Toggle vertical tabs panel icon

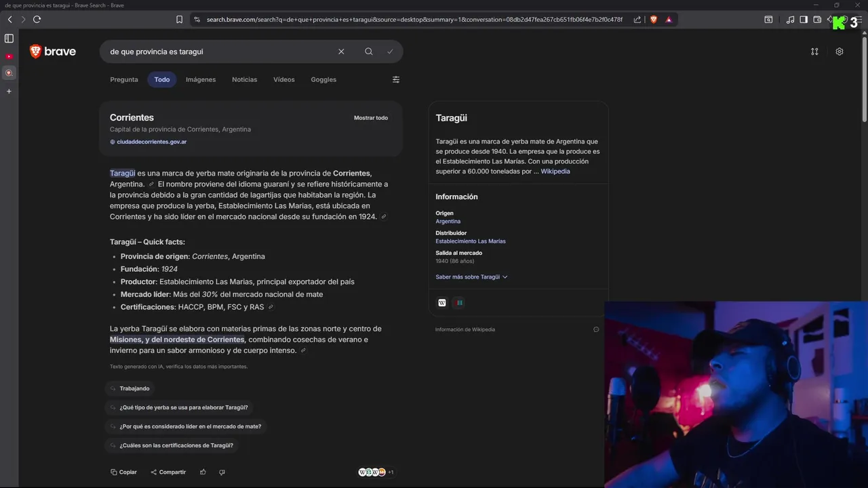pos(9,39)
